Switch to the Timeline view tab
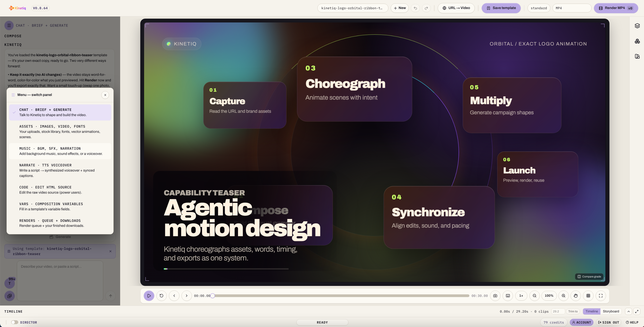 coord(591,311)
